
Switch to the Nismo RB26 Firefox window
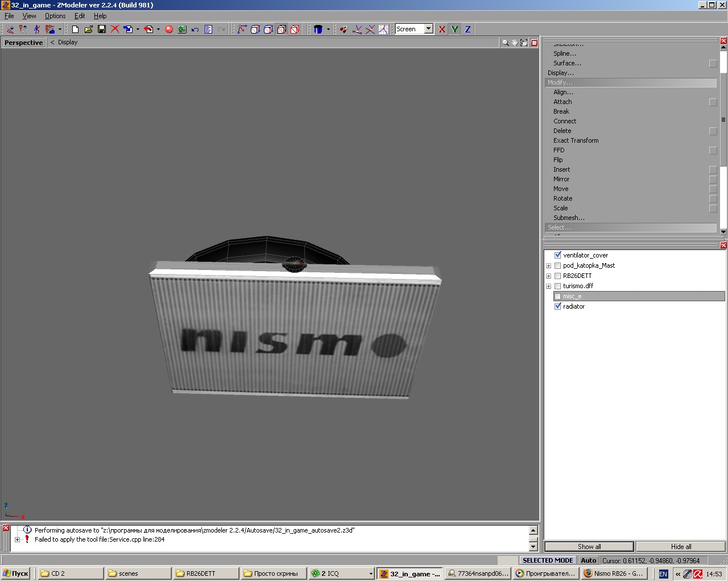615,573
